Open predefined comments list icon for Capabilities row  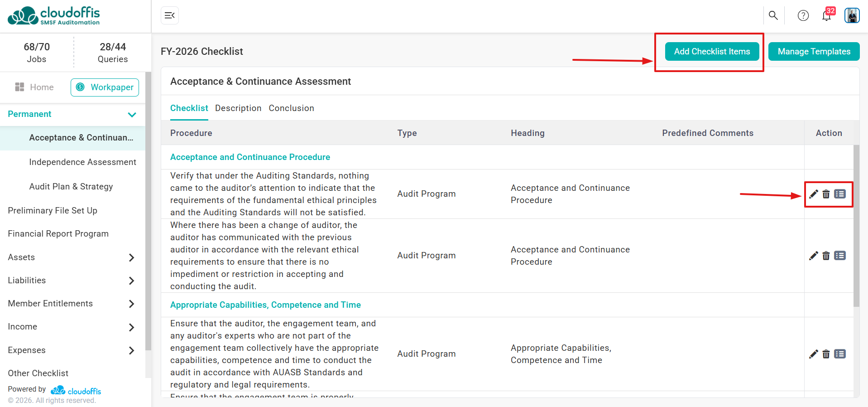pos(840,354)
